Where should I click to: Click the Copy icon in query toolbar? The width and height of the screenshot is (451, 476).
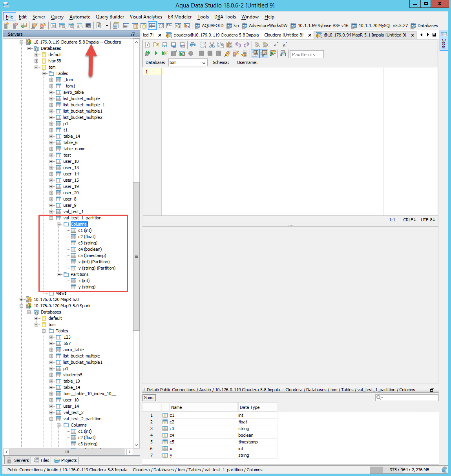pyautogui.click(x=221, y=45)
